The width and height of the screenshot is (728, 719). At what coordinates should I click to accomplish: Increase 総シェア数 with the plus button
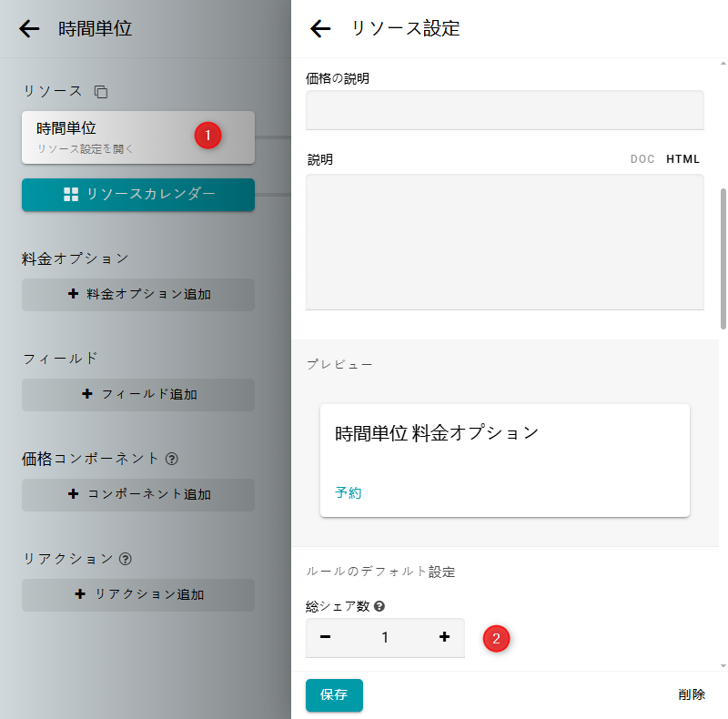pos(444,637)
